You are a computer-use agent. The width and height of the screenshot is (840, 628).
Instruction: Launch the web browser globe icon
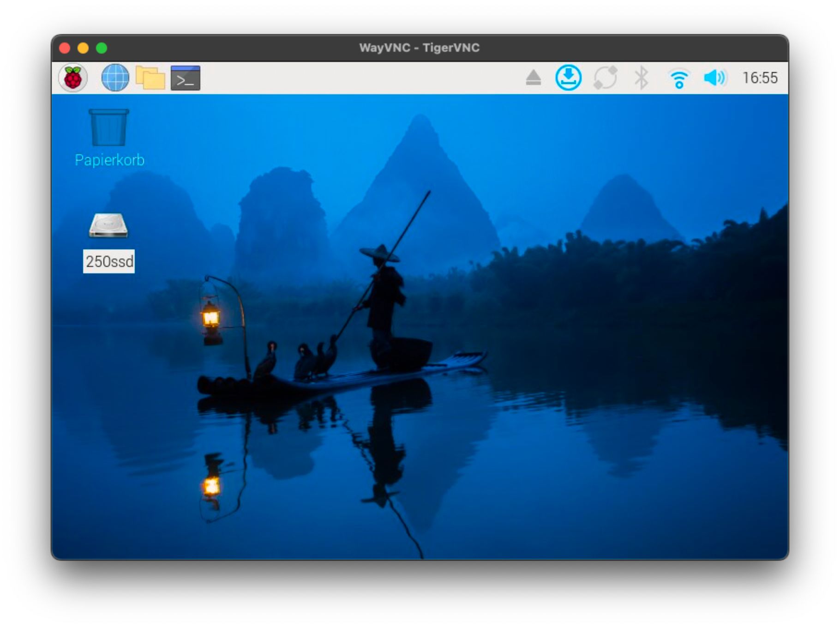pyautogui.click(x=115, y=78)
